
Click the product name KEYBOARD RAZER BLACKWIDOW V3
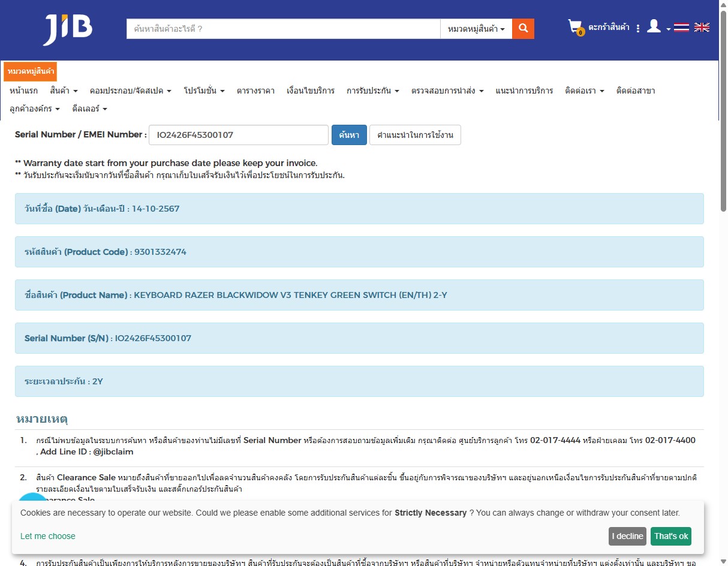[290, 295]
